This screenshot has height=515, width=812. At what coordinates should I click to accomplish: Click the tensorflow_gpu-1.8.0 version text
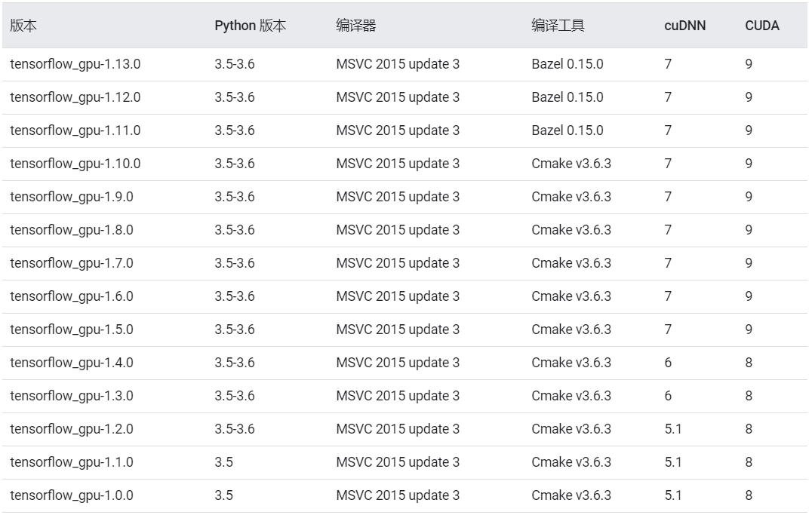(x=72, y=230)
